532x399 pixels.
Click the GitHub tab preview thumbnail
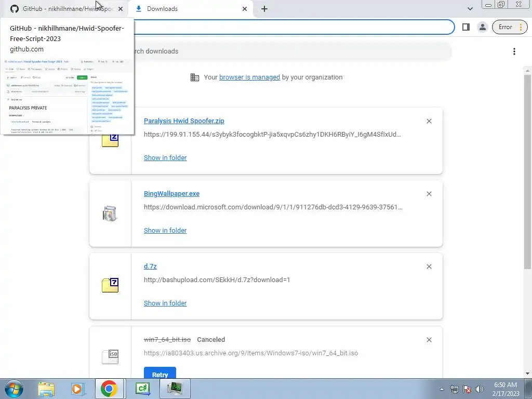(x=67, y=96)
